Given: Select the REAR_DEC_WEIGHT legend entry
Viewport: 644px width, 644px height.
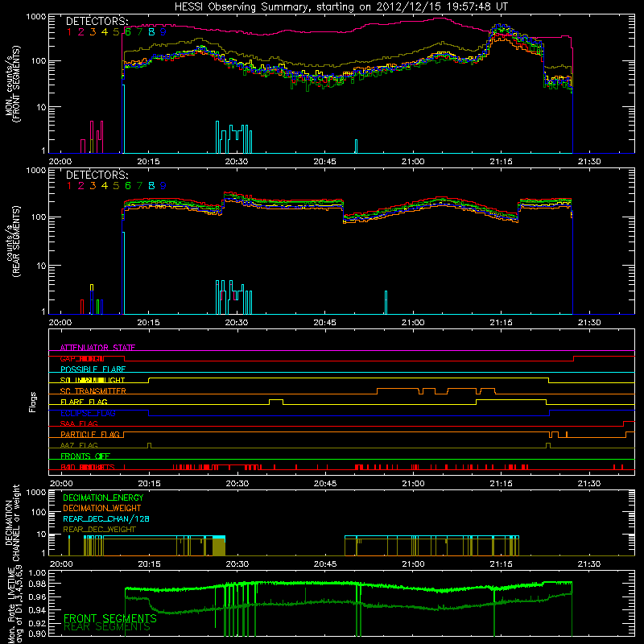Looking at the screenshot, I should pyautogui.click(x=99, y=530).
